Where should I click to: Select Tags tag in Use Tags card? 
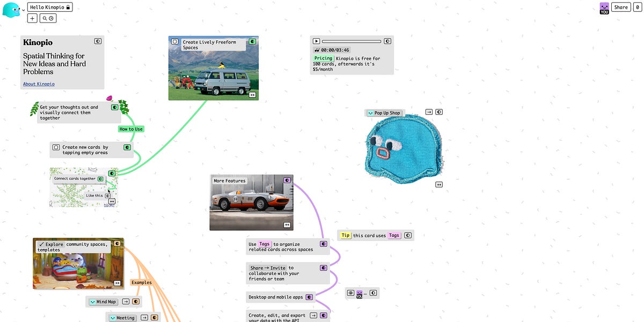(265, 244)
